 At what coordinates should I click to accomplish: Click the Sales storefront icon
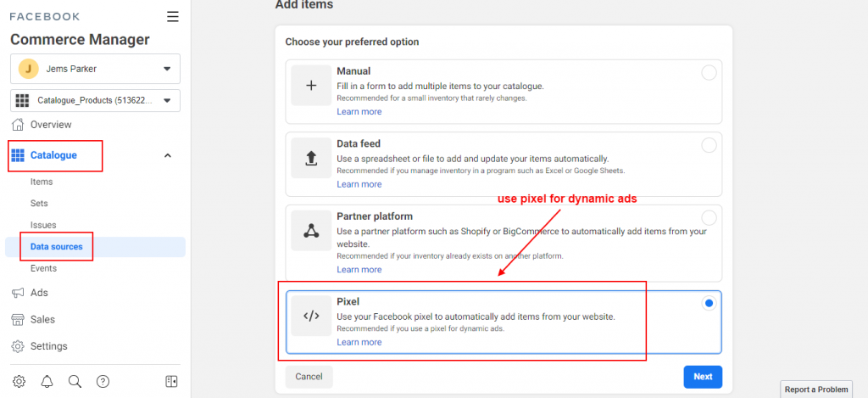[x=18, y=319]
